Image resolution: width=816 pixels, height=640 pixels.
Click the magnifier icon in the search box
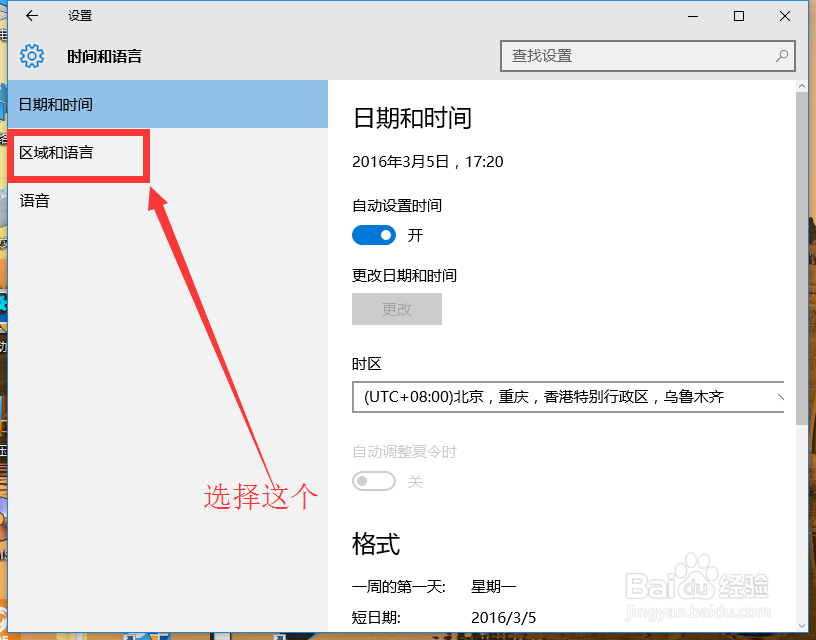[782, 56]
